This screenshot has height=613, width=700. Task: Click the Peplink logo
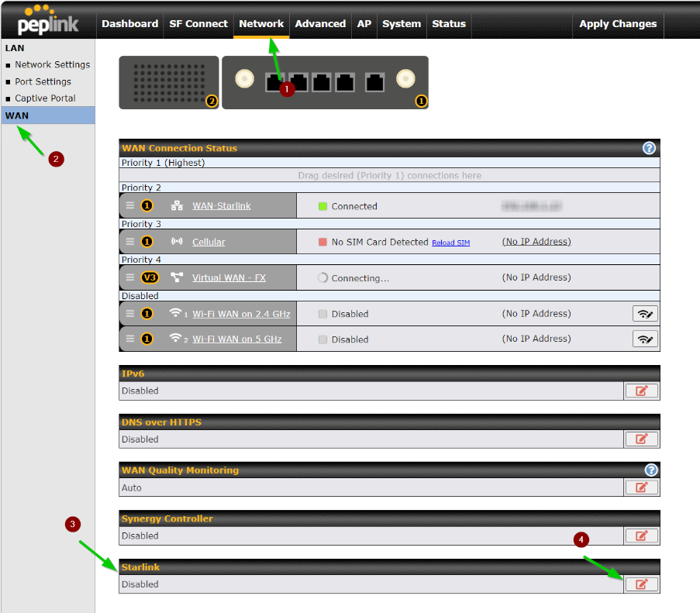point(48,20)
